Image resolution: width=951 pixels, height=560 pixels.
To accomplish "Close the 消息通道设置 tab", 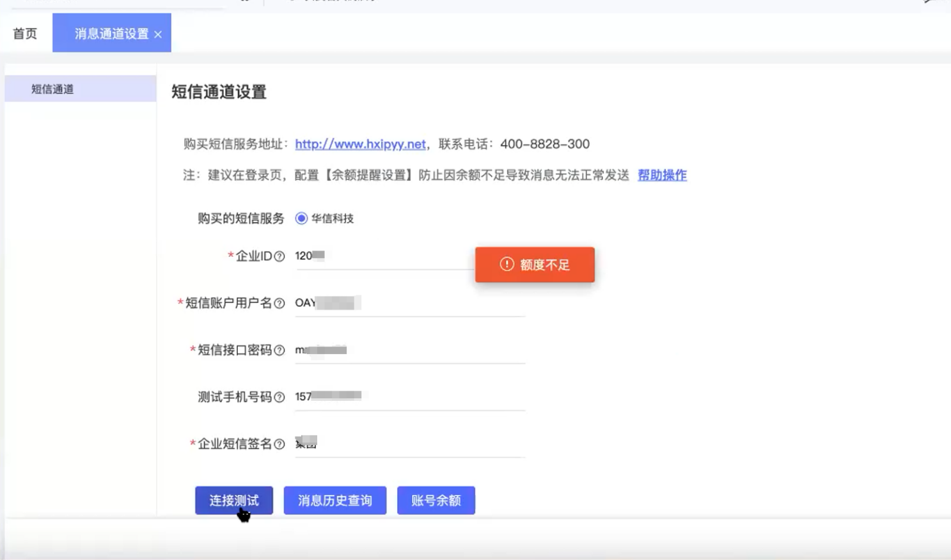I will 158,35.
